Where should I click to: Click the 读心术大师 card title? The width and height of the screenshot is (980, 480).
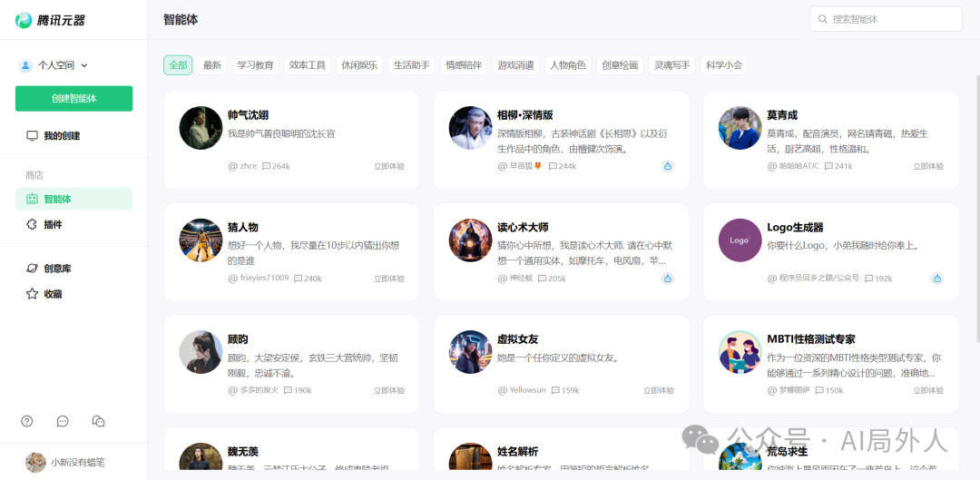(524, 228)
